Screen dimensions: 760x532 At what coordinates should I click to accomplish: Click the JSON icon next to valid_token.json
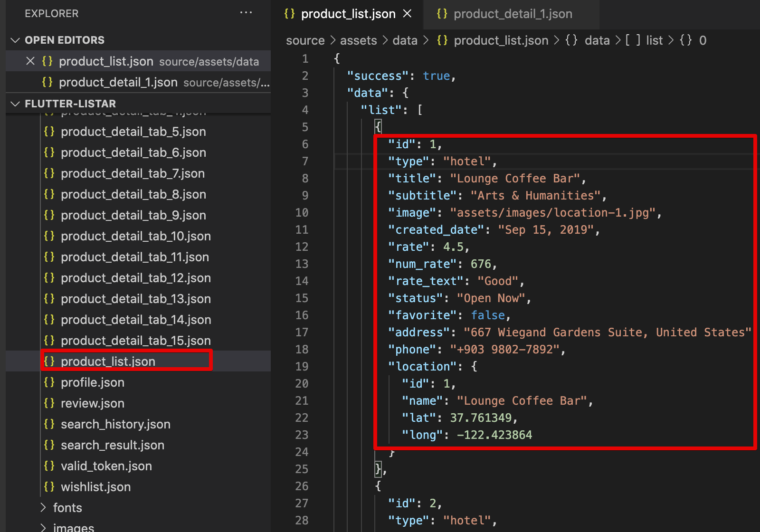[x=49, y=465]
